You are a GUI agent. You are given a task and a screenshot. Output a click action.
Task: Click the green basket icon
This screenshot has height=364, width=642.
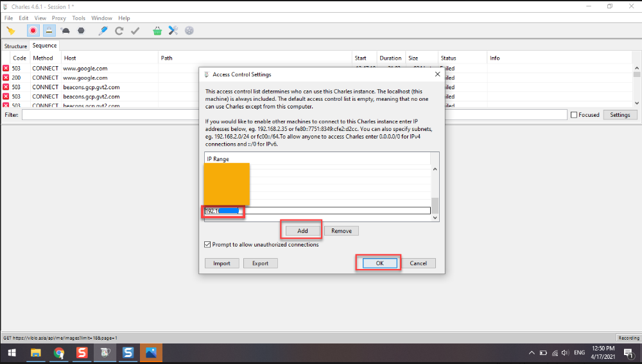[157, 31]
